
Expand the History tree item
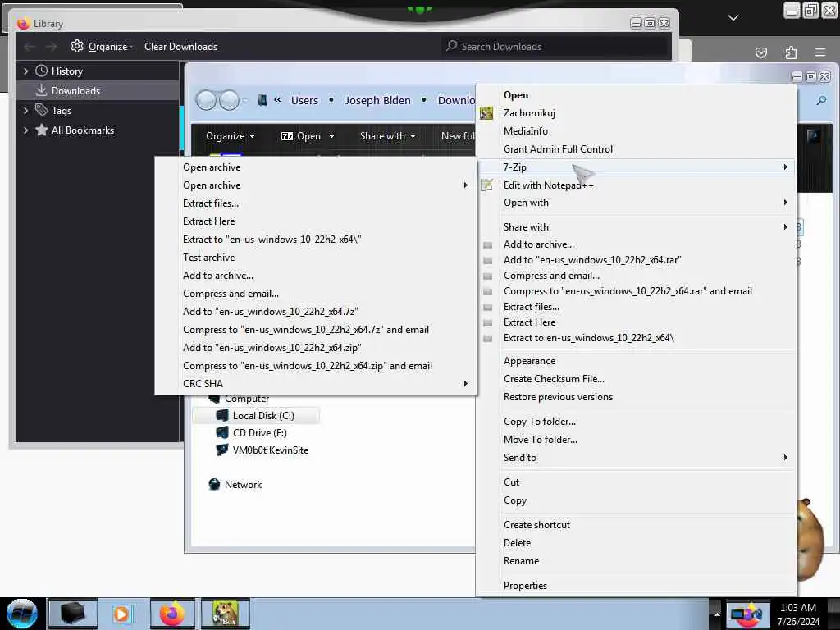[25, 71]
